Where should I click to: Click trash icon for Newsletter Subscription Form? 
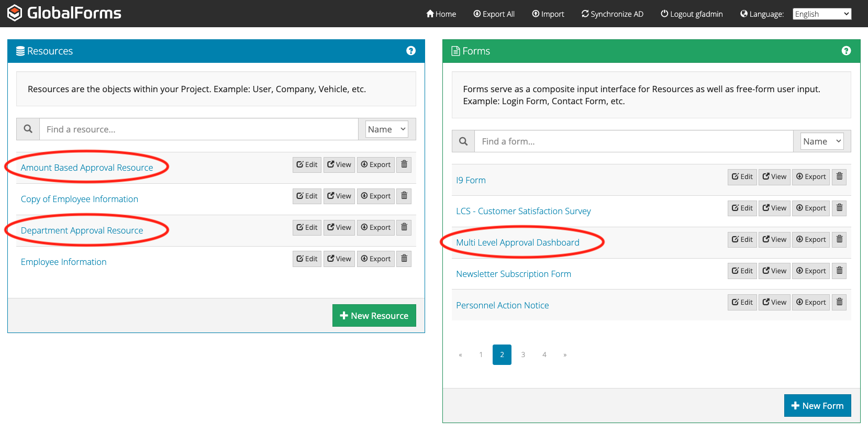point(839,271)
